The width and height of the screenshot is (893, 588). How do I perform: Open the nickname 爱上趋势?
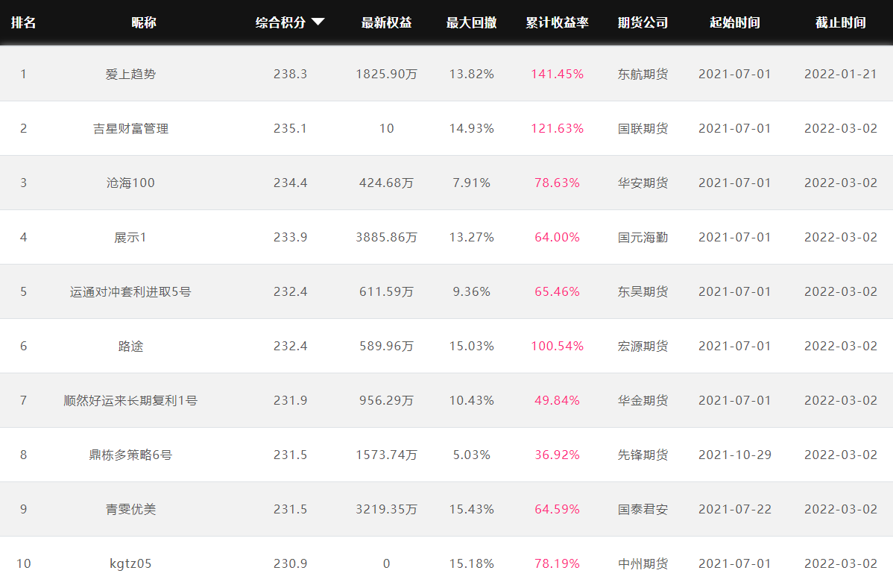click(x=130, y=74)
